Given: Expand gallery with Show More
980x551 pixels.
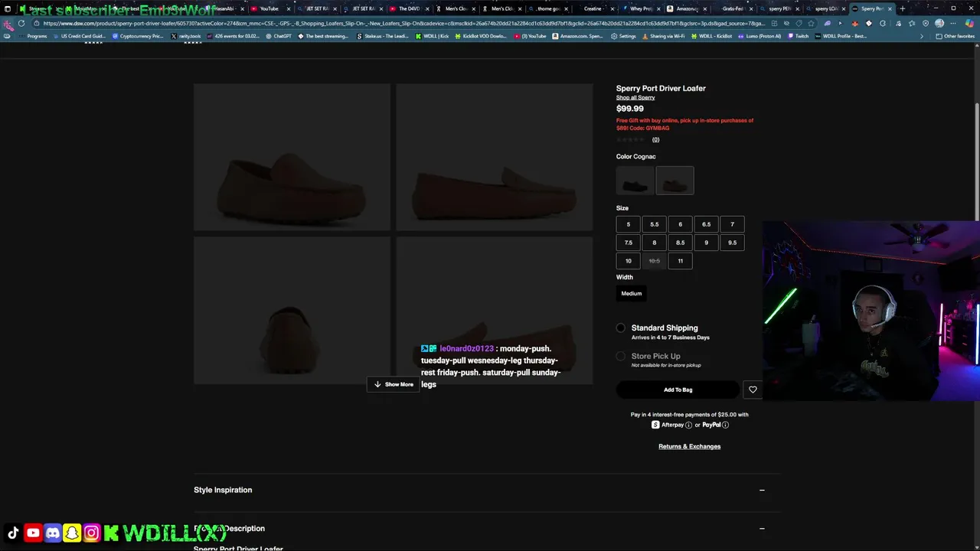Looking at the screenshot, I should point(394,384).
